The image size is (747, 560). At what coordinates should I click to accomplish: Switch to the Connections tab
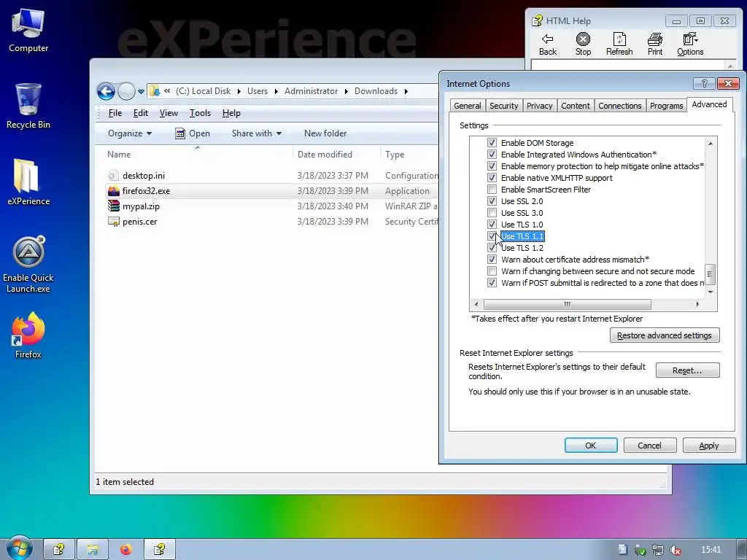(x=620, y=106)
